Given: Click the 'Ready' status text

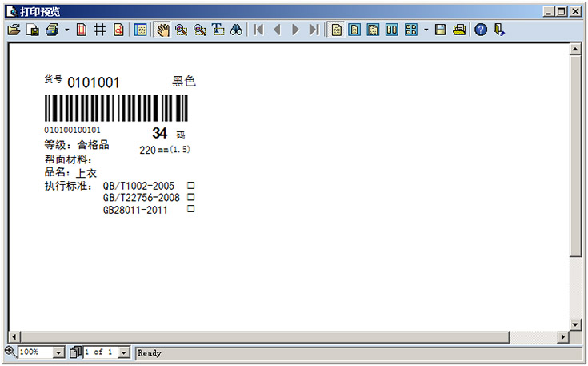Looking at the screenshot, I should coord(150,353).
